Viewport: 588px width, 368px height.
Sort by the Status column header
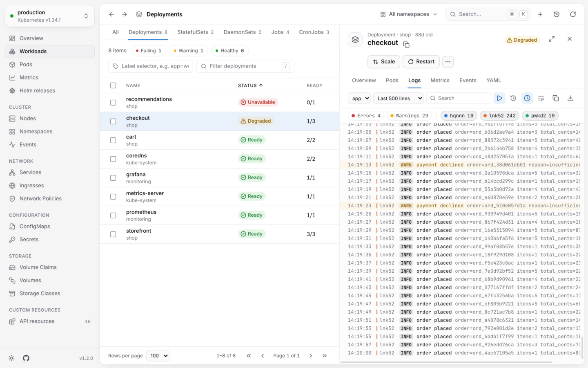(x=250, y=85)
